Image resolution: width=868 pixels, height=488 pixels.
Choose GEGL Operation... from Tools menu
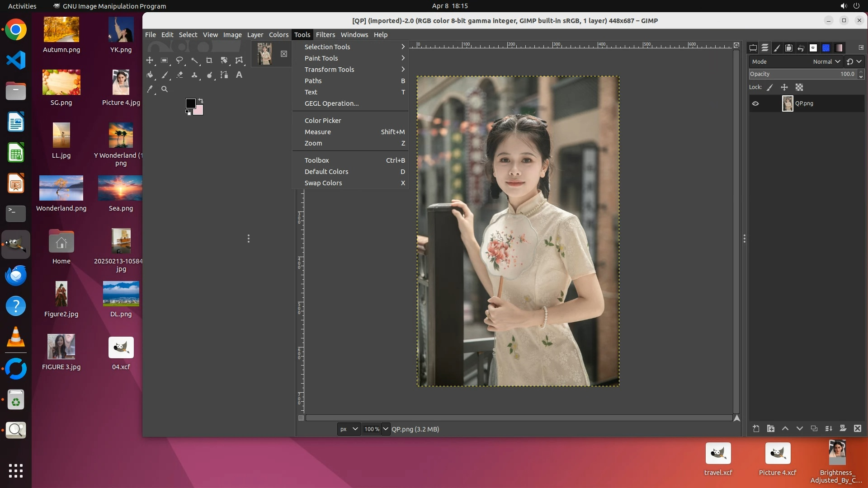(331, 103)
